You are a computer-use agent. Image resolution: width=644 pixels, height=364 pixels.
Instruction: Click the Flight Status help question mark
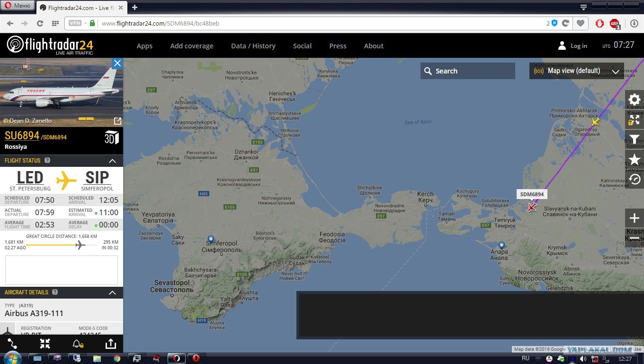click(47, 161)
